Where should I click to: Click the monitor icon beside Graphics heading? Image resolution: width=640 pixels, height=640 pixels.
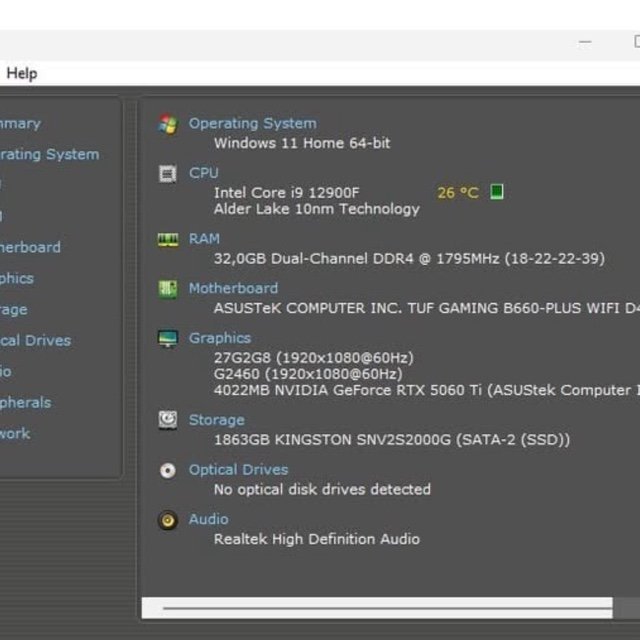point(168,339)
